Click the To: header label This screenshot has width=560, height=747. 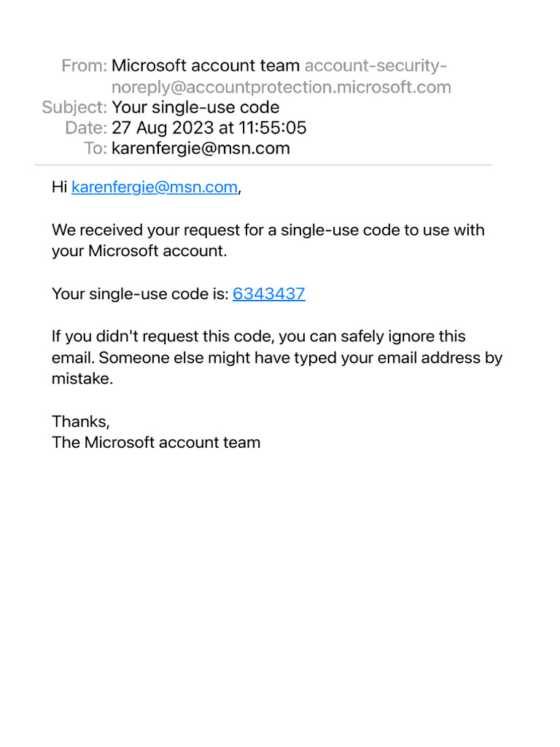tap(96, 149)
